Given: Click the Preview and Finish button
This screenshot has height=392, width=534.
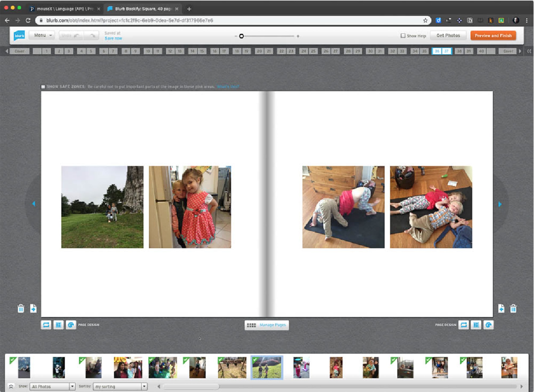Looking at the screenshot, I should click(x=493, y=36).
